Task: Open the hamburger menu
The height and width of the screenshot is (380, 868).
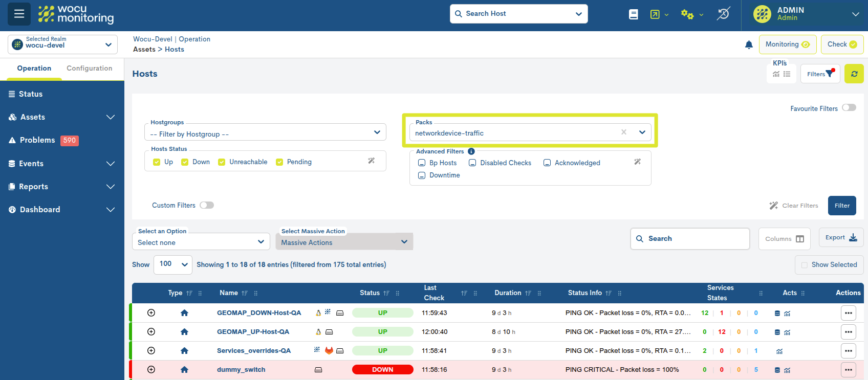Action: (19, 14)
